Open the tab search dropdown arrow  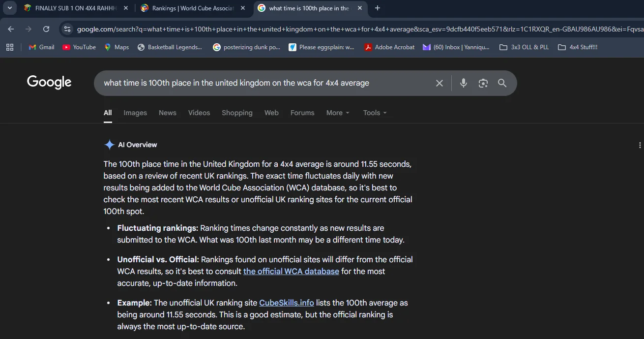click(x=9, y=8)
